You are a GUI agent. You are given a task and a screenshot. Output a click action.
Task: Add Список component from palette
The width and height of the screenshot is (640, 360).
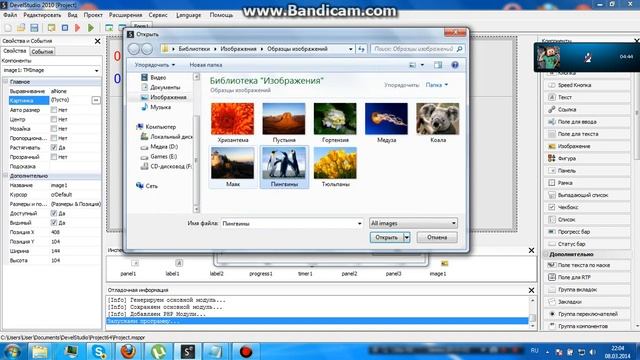click(587, 220)
